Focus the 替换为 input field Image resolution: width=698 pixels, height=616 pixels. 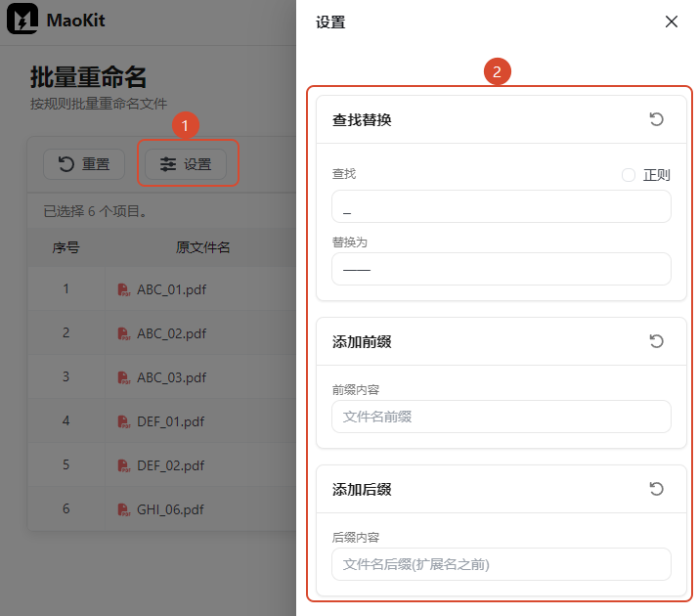click(x=502, y=269)
